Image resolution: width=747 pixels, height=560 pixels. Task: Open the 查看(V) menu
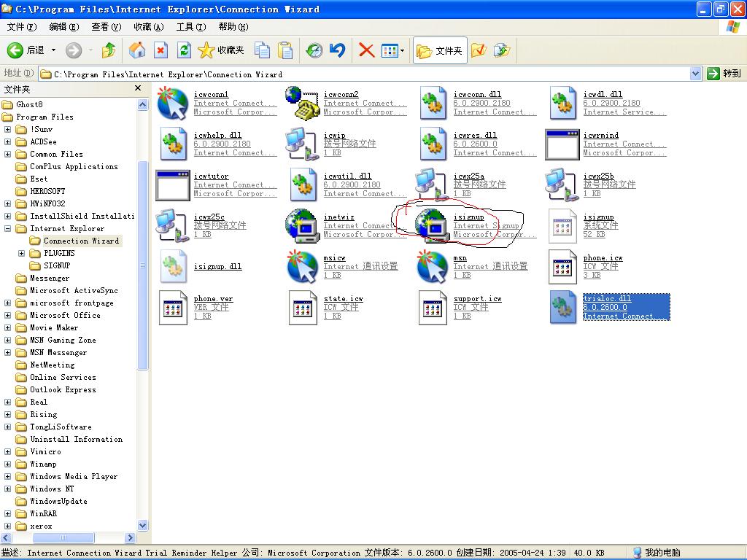coord(107,27)
